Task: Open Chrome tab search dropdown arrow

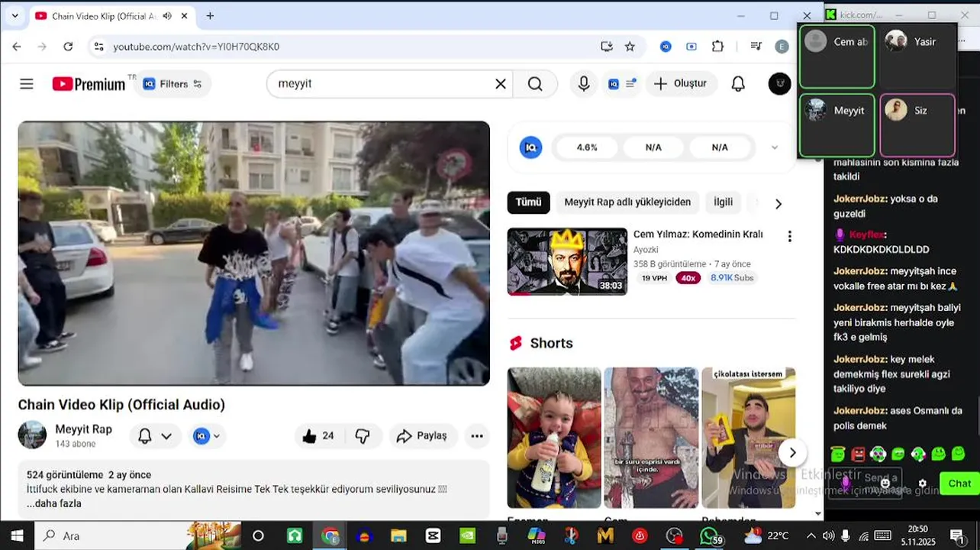Action: pos(15,16)
